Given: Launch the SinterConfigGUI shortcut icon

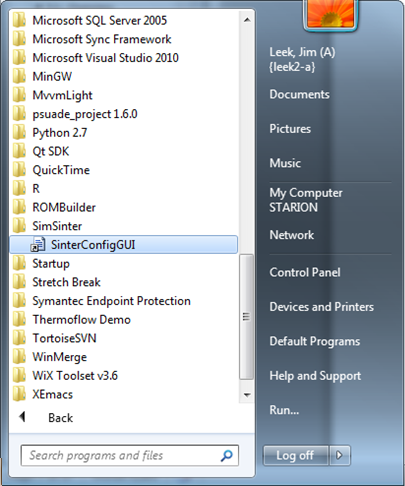Looking at the screenshot, I should 38,245.
